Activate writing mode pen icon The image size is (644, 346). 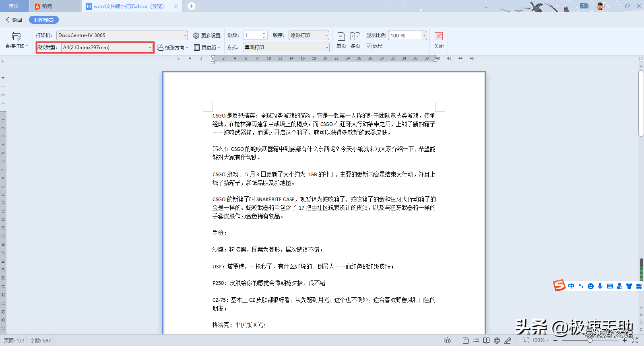[508, 340]
